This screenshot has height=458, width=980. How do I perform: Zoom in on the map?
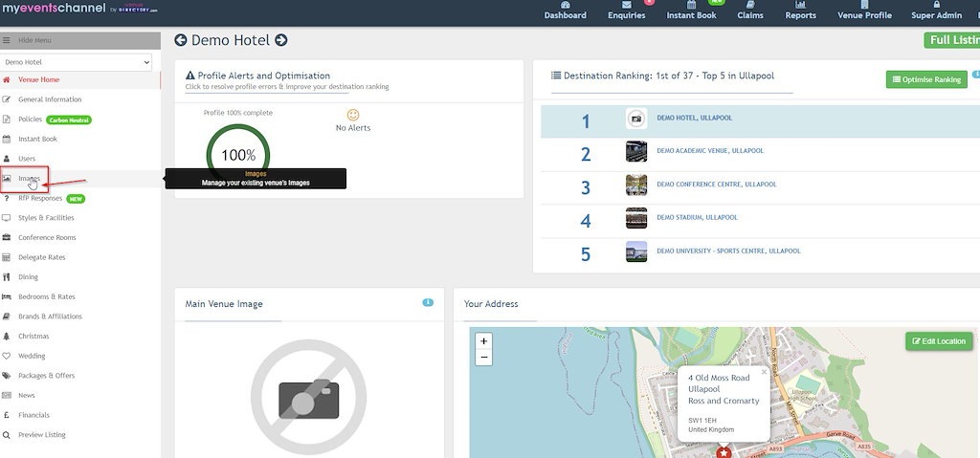pos(483,341)
